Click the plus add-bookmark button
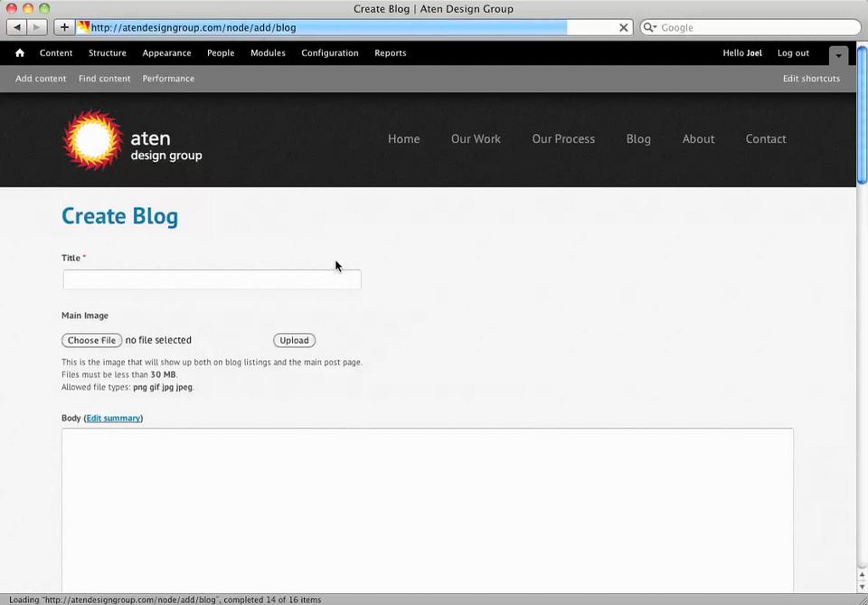Image resolution: width=868 pixels, height=605 pixels. [64, 27]
